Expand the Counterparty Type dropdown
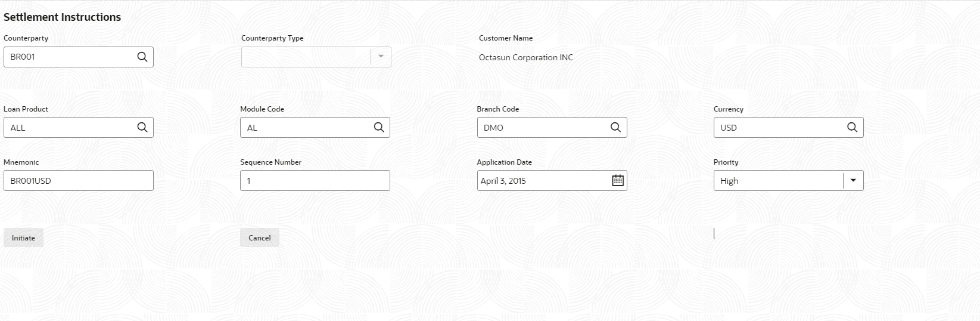This screenshot has width=980, height=321. [381, 57]
